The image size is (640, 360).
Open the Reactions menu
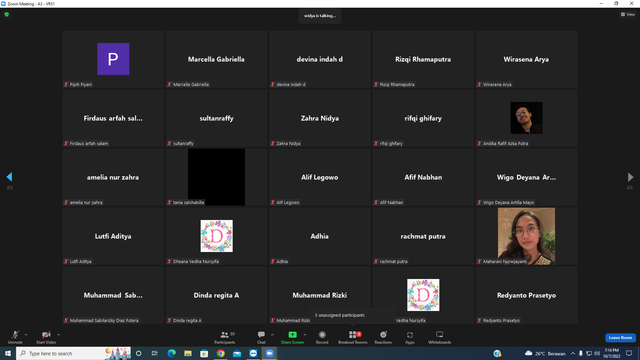tap(383, 337)
